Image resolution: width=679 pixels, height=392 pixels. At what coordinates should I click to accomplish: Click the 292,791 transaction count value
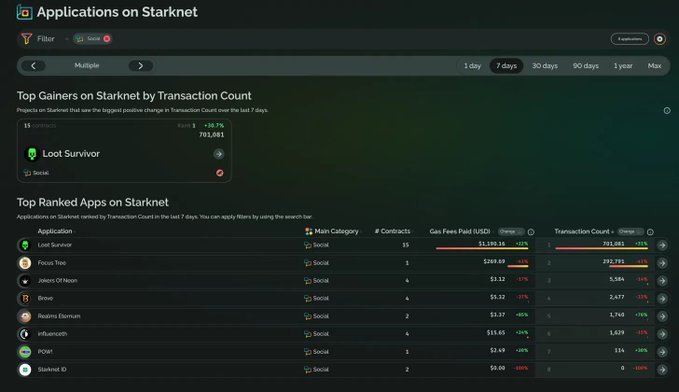[613, 261]
